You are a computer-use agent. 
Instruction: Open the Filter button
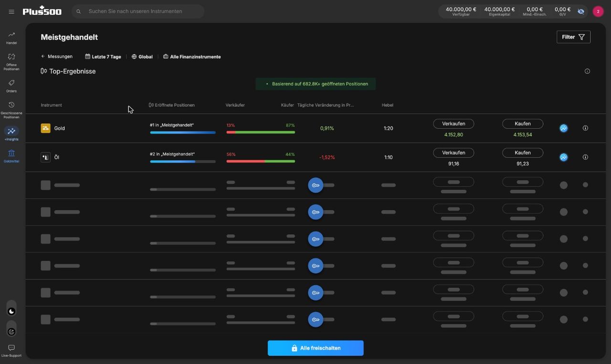(573, 37)
